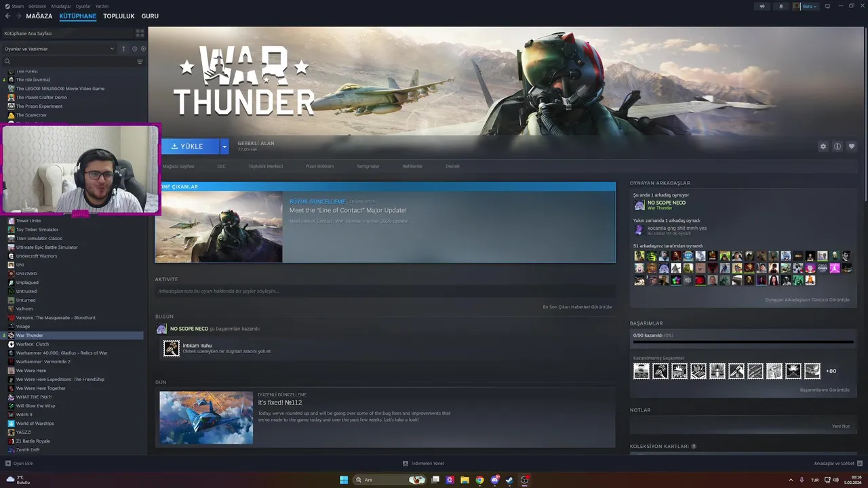Switch to Big Picture mode icon
This screenshot has width=868, height=488.
[827, 6]
